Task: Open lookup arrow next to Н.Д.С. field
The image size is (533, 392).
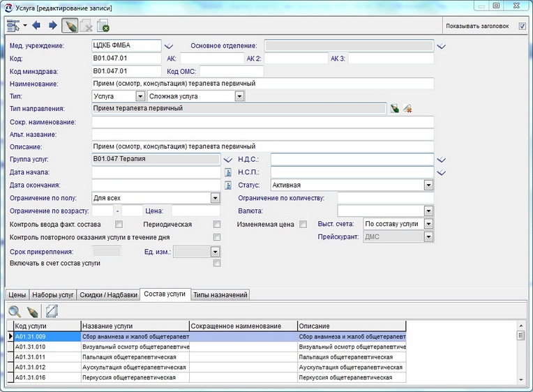Action: tap(441, 160)
